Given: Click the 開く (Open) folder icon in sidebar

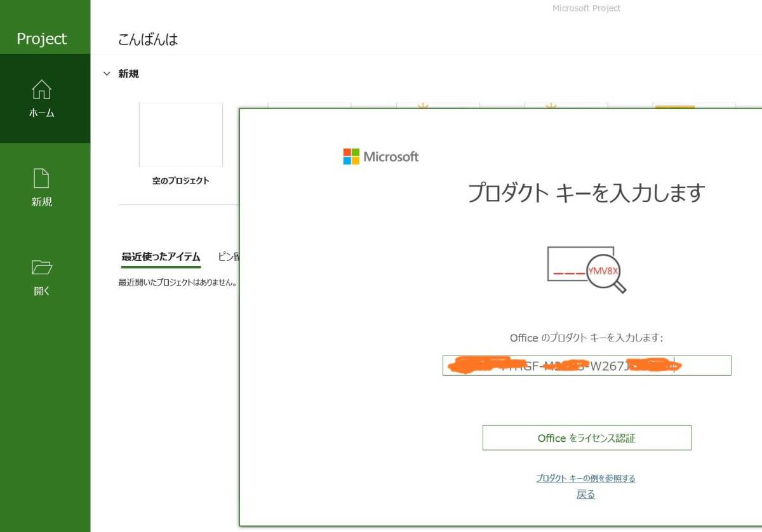Looking at the screenshot, I should [x=42, y=267].
